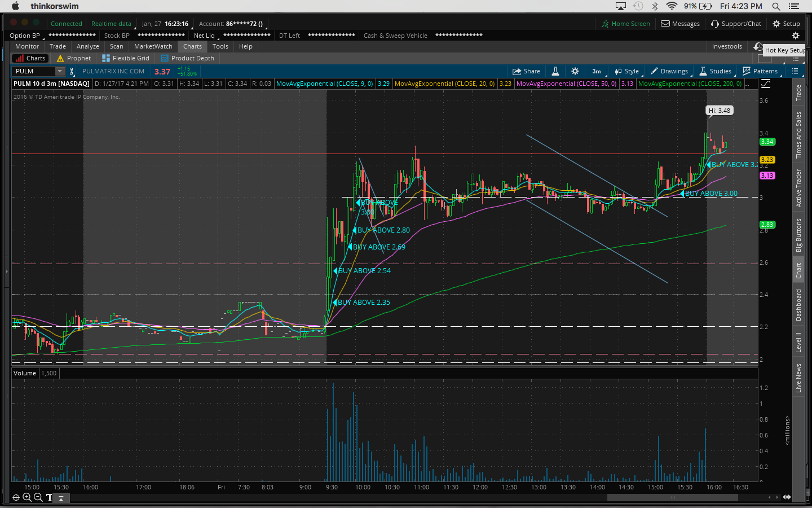Open the Investools tab
The image size is (812, 508).
point(727,46)
